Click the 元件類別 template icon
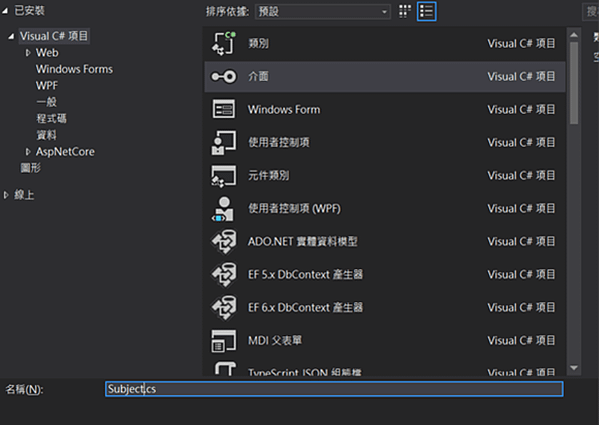599x425 pixels. coord(224,176)
